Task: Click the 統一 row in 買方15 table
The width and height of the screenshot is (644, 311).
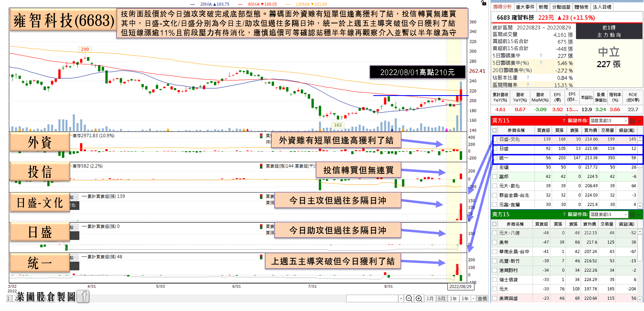Action: click(x=568, y=158)
